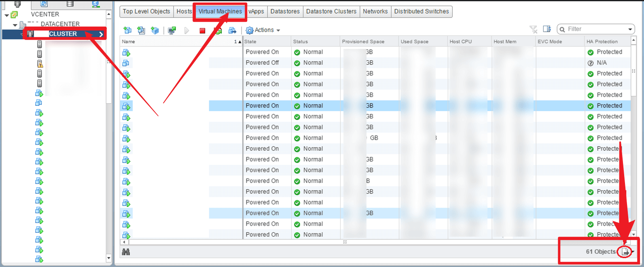Click the Used Space column header

(423, 42)
